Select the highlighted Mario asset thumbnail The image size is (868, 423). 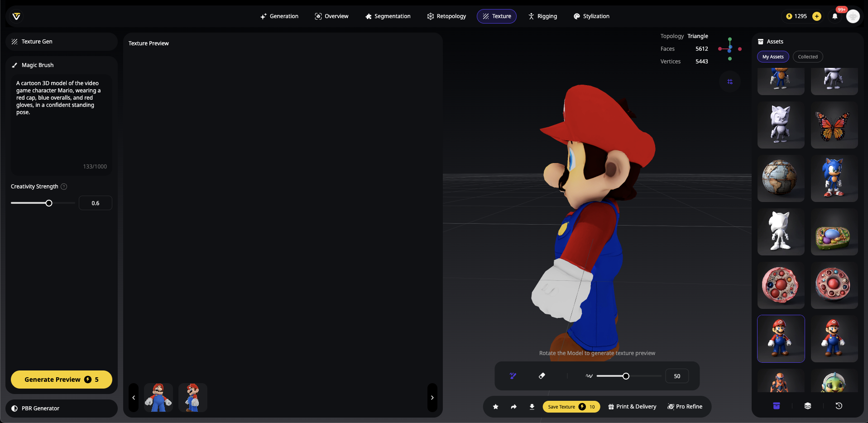tap(781, 339)
